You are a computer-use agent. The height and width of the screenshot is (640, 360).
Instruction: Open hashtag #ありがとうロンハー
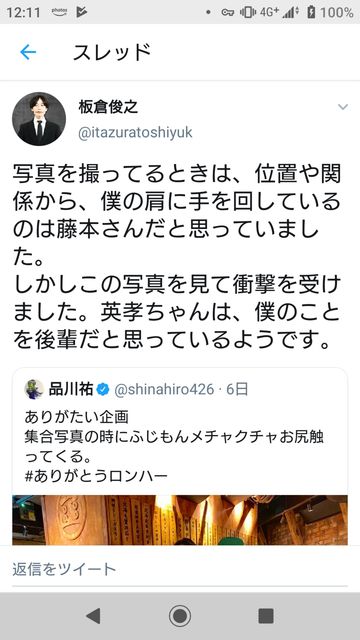pos(96,476)
